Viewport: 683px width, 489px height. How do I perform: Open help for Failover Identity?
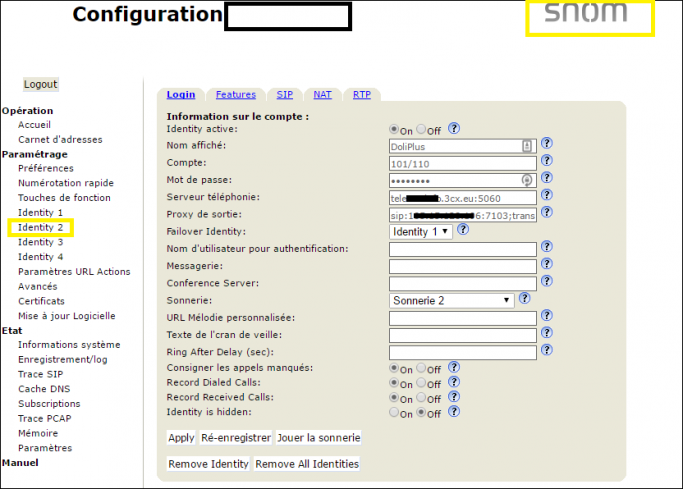click(463, 229)
